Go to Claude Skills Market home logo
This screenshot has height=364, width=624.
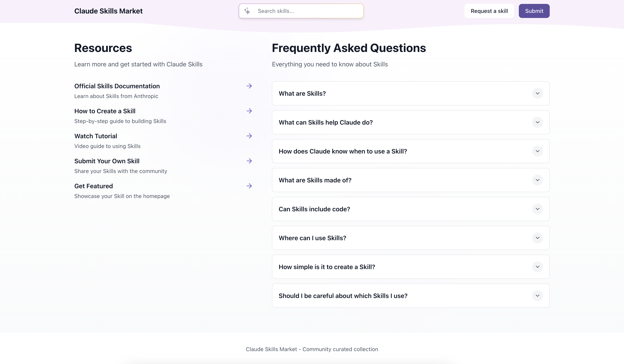pos(108,11)
